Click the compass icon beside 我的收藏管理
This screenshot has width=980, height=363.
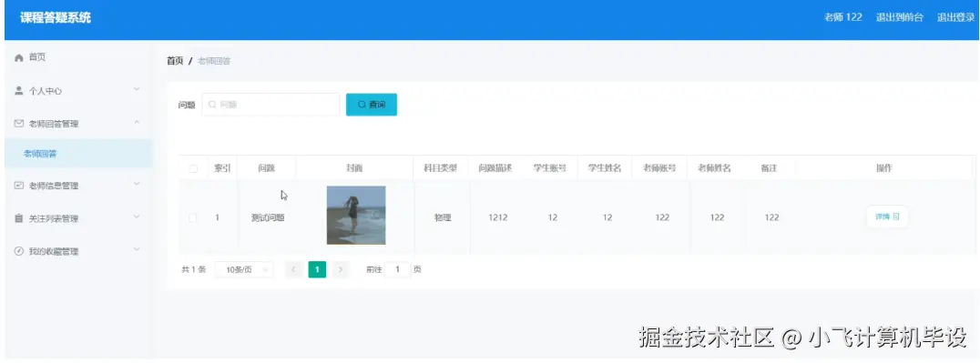point(19,251)
